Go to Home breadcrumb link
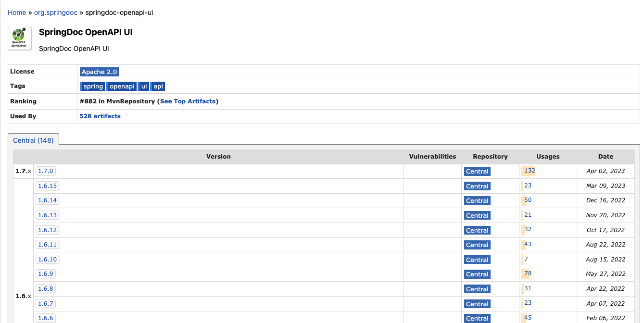The height and width of the screenshot is (323, 644). click(x=17, y=12)
